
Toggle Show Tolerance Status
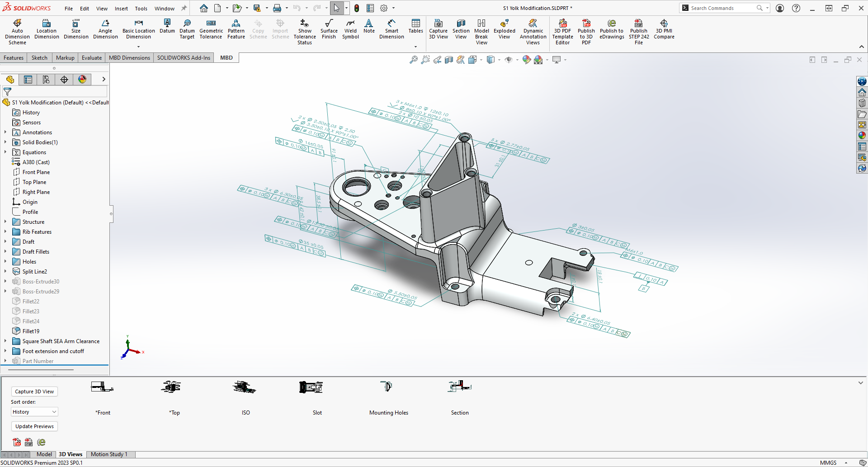(x=304, y=30)
